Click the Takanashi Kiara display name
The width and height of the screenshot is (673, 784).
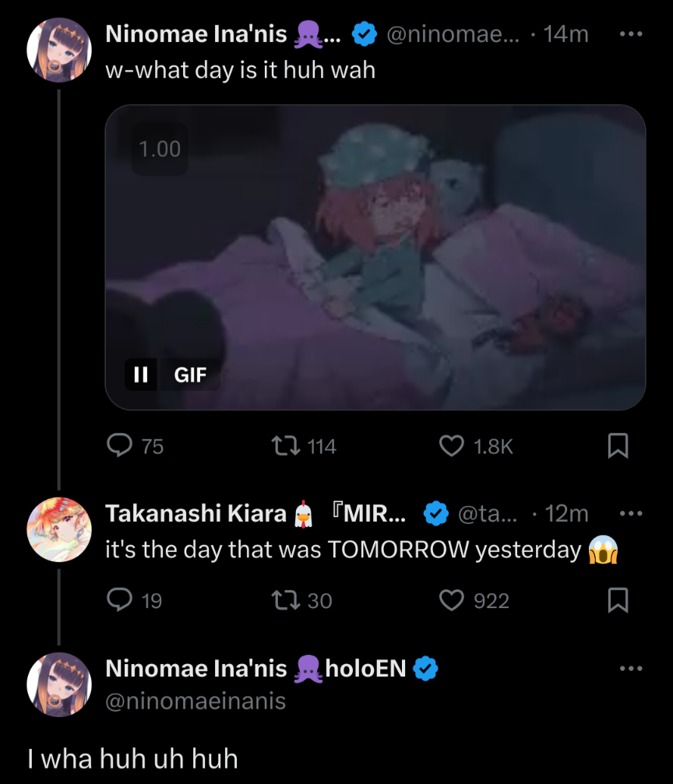196,514
